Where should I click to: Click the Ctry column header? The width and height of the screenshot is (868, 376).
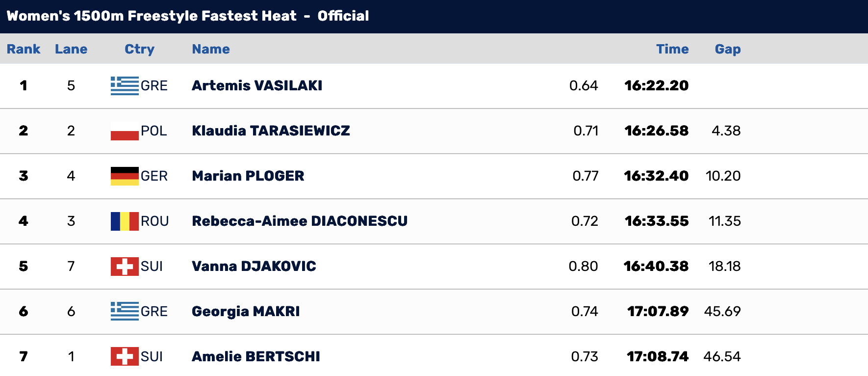tap(140, 49)
